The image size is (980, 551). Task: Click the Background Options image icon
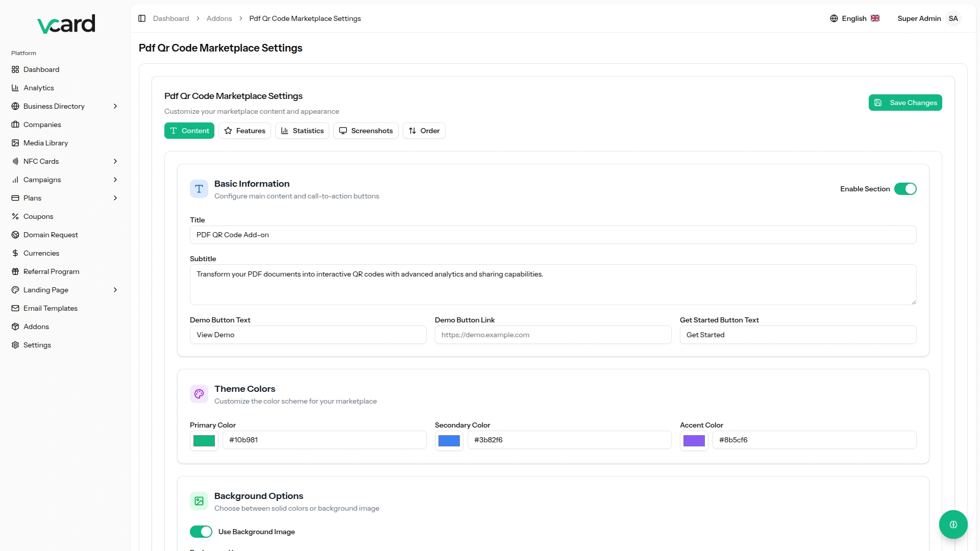click(199, 501)
